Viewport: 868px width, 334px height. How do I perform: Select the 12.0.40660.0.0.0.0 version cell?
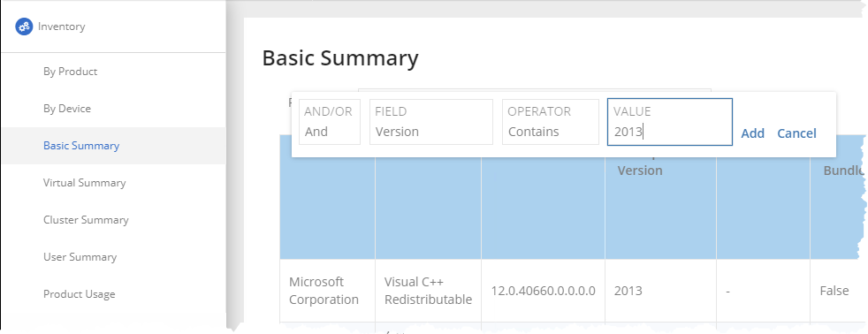click(x=543, y=291)
